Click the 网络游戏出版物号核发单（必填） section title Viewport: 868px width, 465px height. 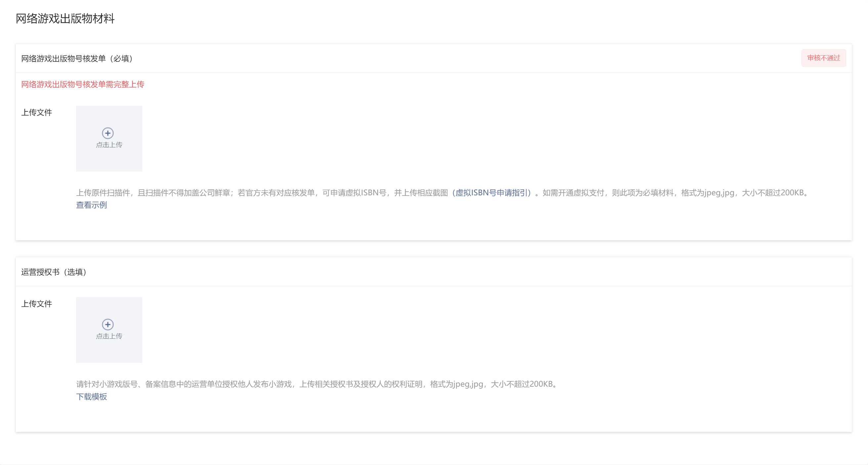78,58
